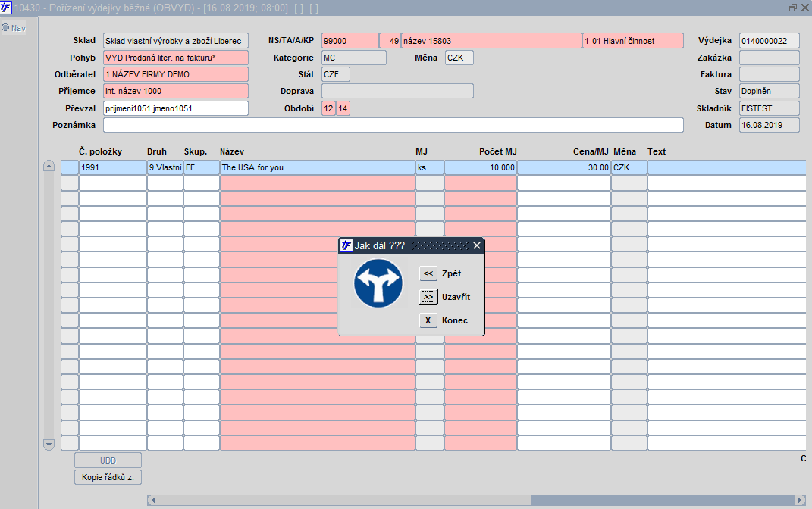Close the Jak dál dialog

pyautogui.click(x=477, y=245)
